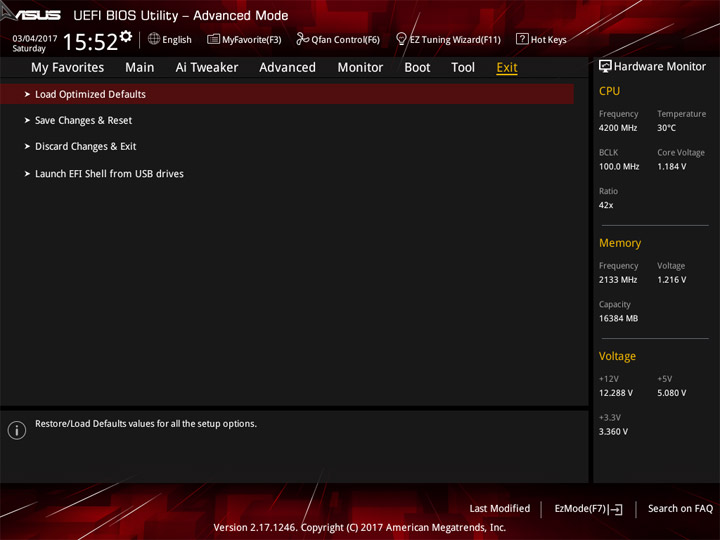Viewport: 720px width, 540px height.
Task: Click the 03/04/2017 date
Action: [x=35, y=39]
